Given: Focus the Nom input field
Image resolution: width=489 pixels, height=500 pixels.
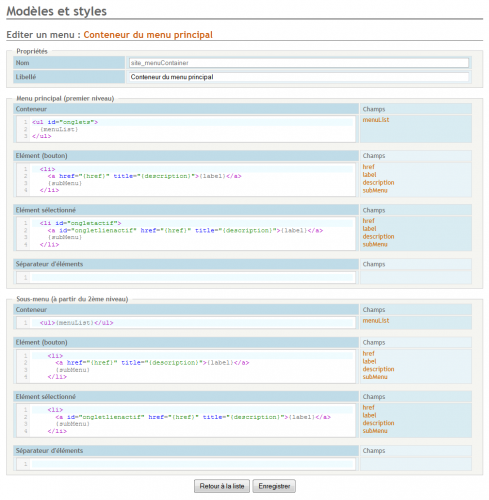Looking at the screenshot, I should pos(299,63).
